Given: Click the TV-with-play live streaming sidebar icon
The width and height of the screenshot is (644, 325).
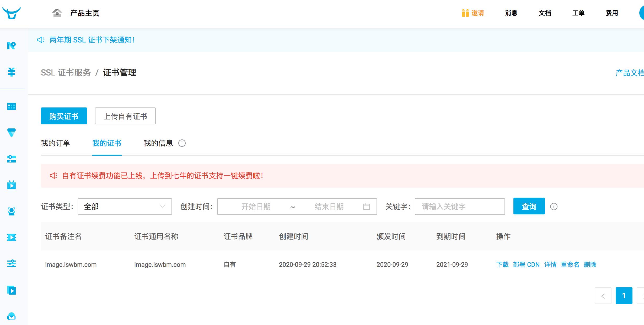Looking at the screenshot, I should (x=12, y=185).
